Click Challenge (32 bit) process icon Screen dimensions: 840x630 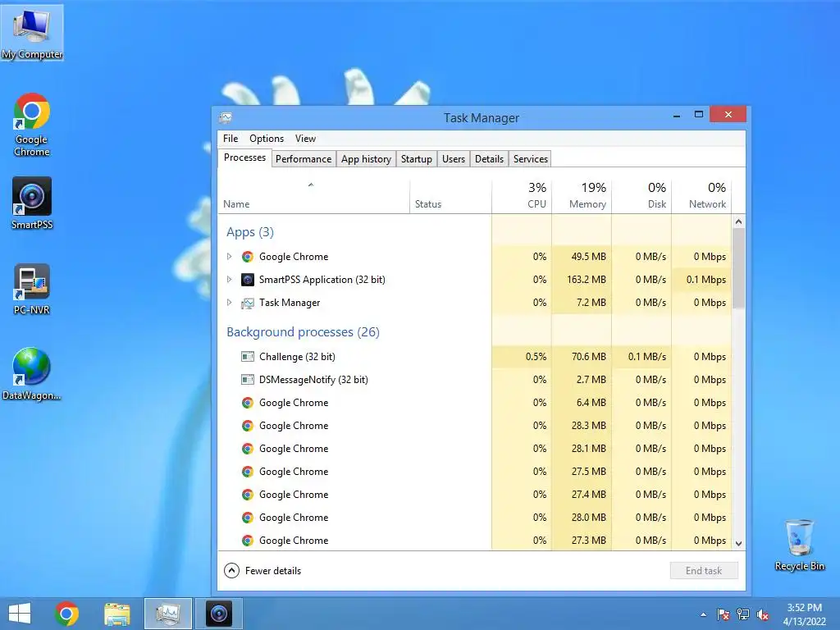(248, 357)
